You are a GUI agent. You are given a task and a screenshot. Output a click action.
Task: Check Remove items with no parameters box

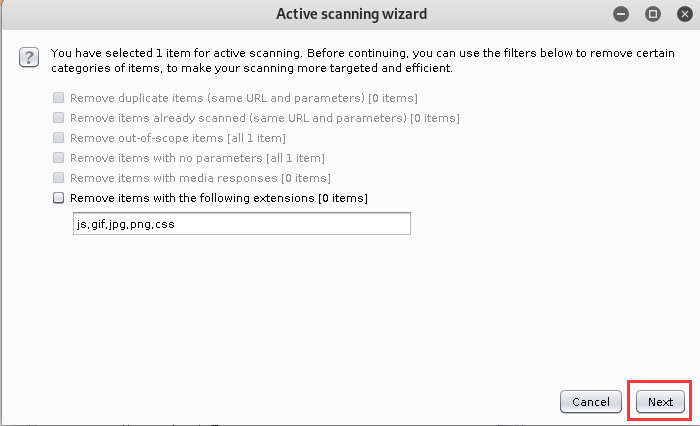click(x=59, y=158)
